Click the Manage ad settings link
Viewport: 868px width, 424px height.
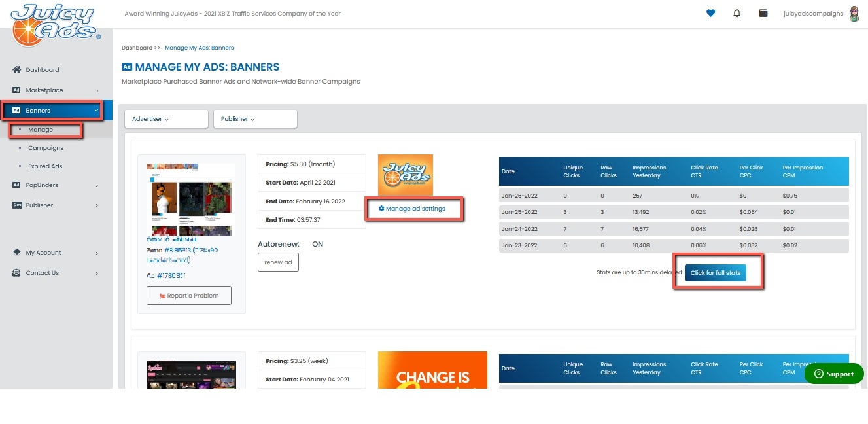click(x=412, y=209)
